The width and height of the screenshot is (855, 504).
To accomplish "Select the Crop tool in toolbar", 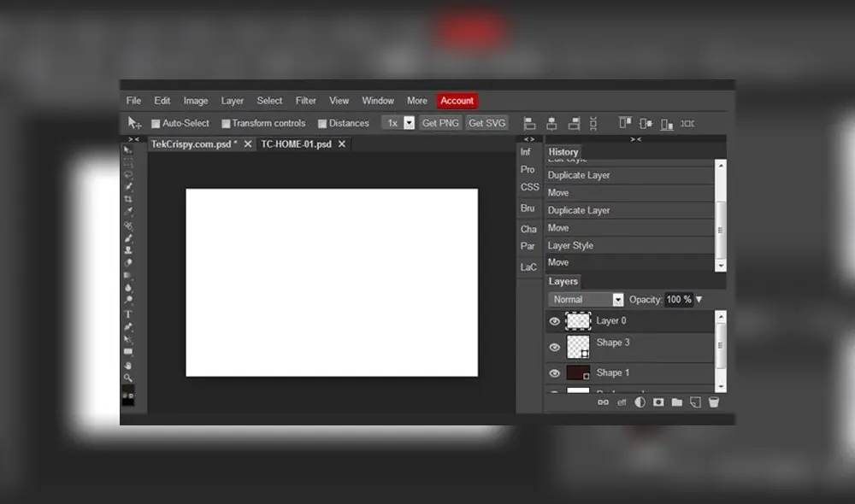I will click(x=128, y=199).
